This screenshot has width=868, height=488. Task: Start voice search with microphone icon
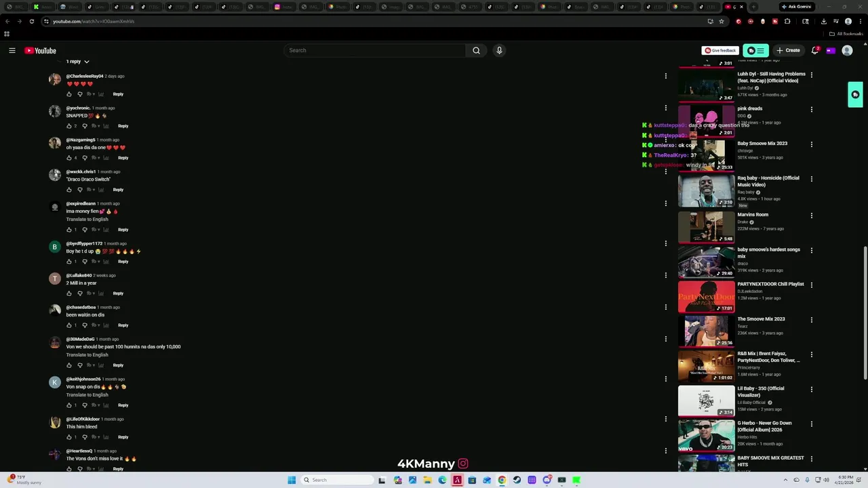tap(499, 50)
